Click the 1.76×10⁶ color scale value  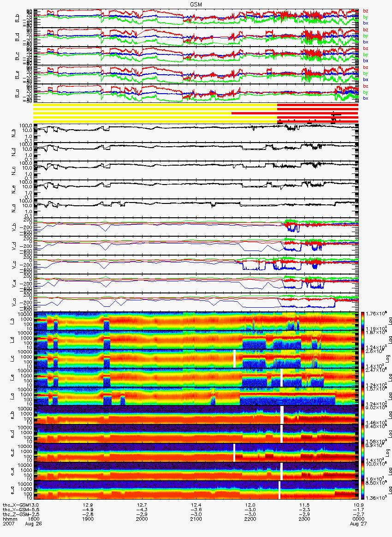click(x=375, y=314)
